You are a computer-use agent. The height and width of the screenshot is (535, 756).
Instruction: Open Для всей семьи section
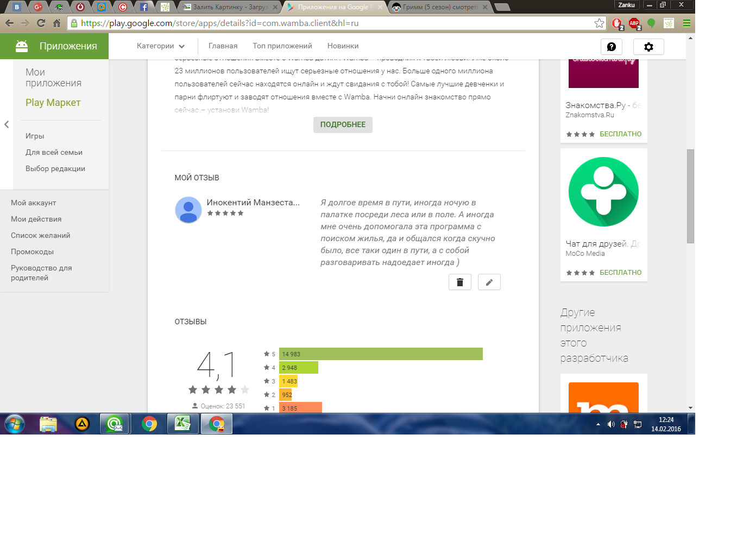click(x=54, y=153)
